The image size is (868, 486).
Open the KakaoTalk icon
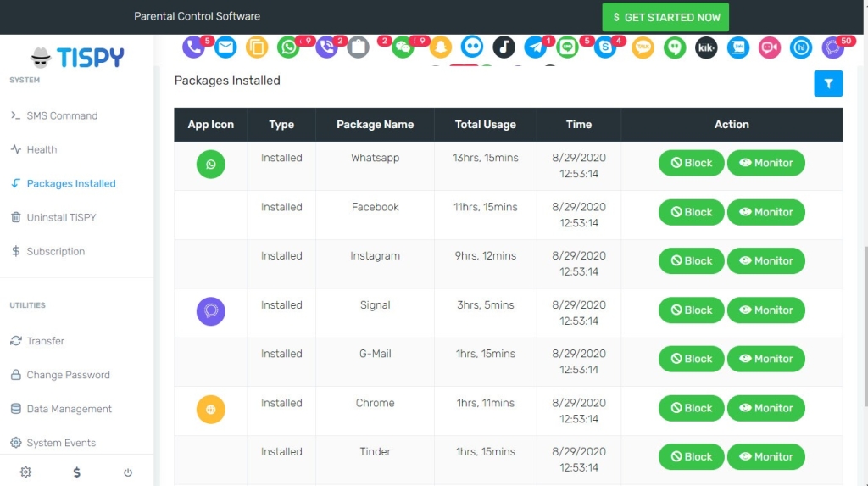click(x=643, y=47)
